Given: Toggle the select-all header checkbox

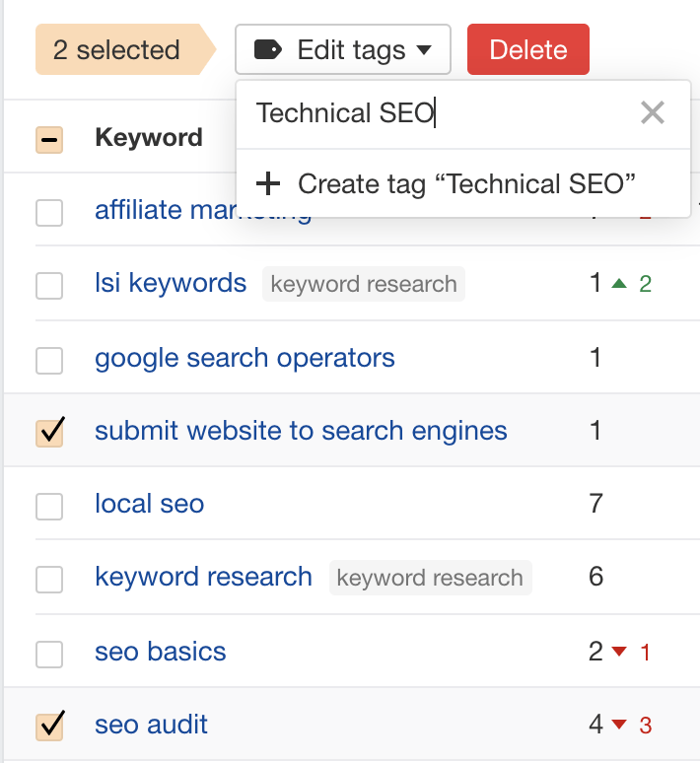Looking at the screenshot, I should (49, 139).
